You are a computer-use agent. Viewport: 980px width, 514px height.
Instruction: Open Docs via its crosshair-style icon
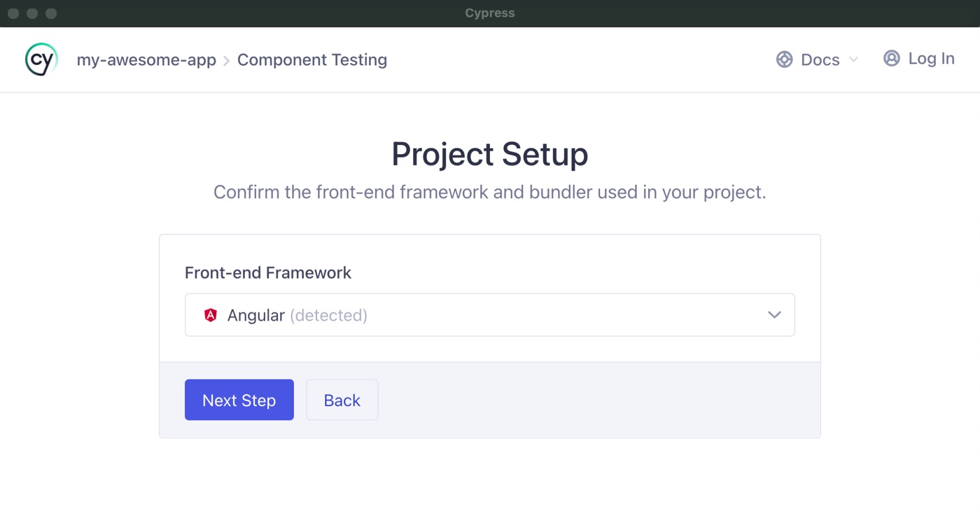783,60
